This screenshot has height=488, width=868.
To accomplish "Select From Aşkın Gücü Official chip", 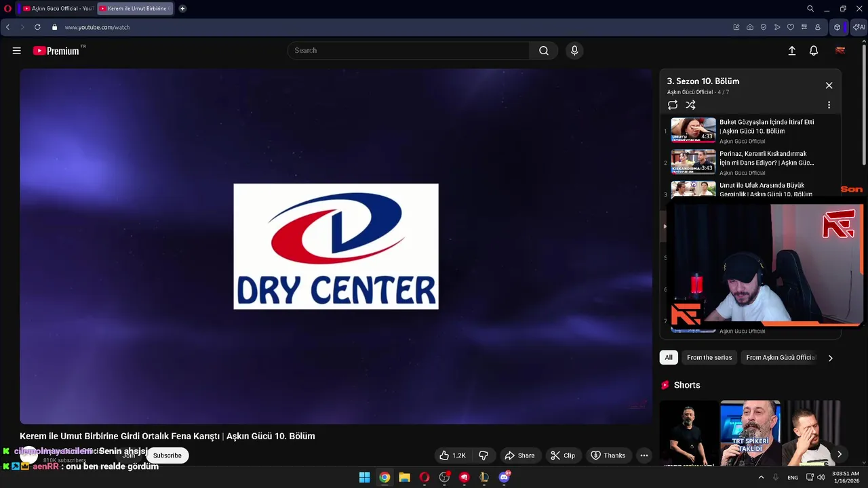I will pos(781,358).
